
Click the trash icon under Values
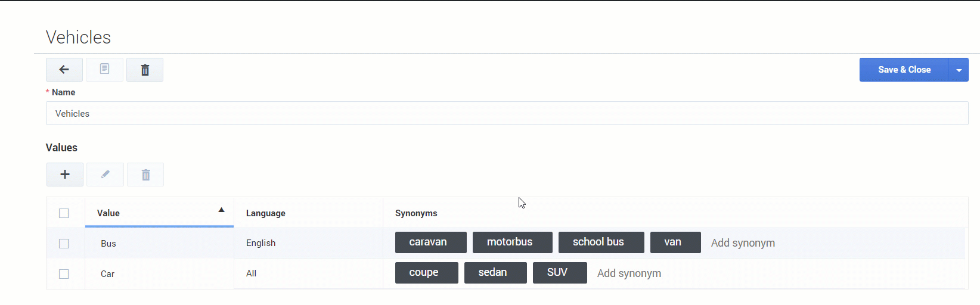(x=145, y=175)
